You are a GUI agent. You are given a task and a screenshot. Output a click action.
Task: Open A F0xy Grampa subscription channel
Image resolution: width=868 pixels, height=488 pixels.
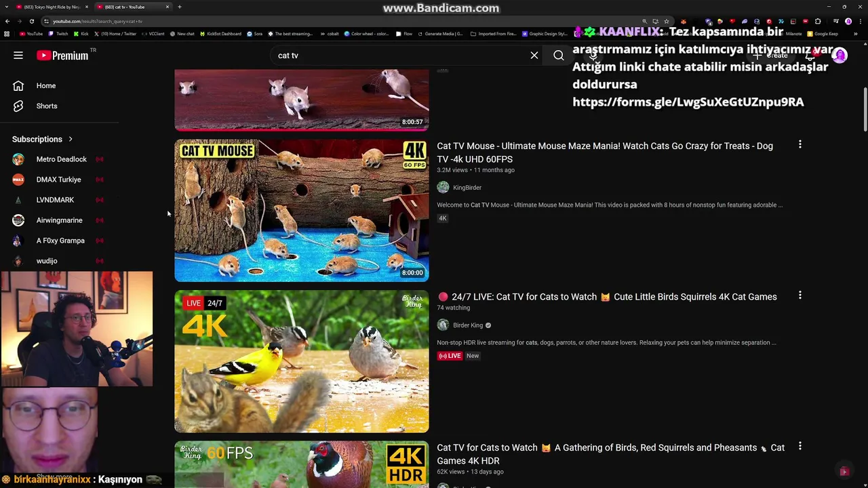(x=60, y=241)
